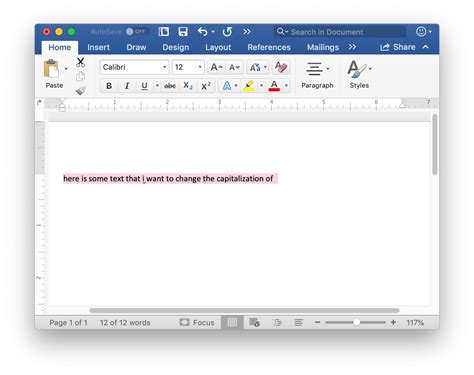Click the Search in Document field
This screenshot has height=375, width=474.
(x=340, y=32)
